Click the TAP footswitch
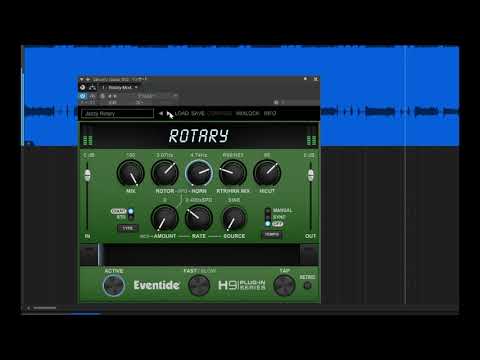The height and width of the screenshot is (360, 480). click(x=284, y=286)
